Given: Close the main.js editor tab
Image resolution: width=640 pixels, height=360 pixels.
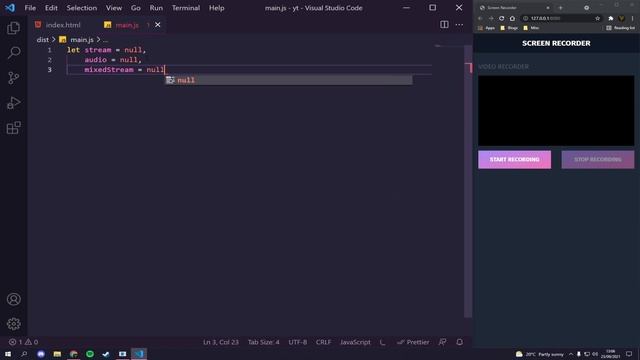Looking at the screenshot, I should click(x=158, y=25).
